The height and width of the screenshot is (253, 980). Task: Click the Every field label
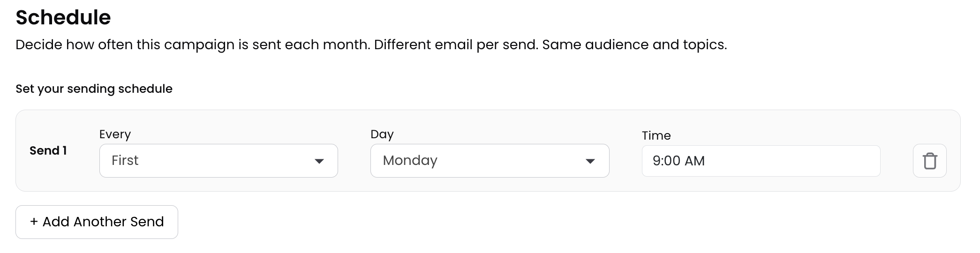[115, 134]
